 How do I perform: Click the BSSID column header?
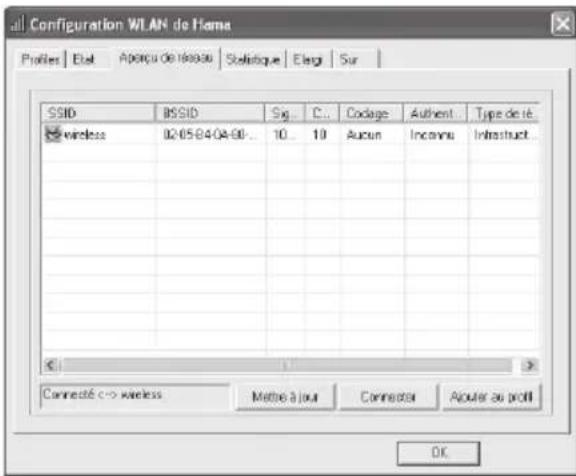[x=210, y=113]
